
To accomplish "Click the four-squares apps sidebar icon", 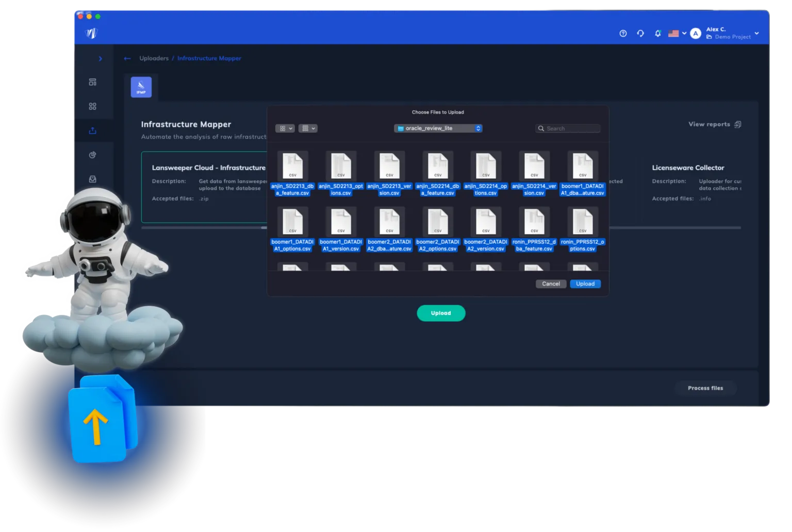I will point(93,106).
